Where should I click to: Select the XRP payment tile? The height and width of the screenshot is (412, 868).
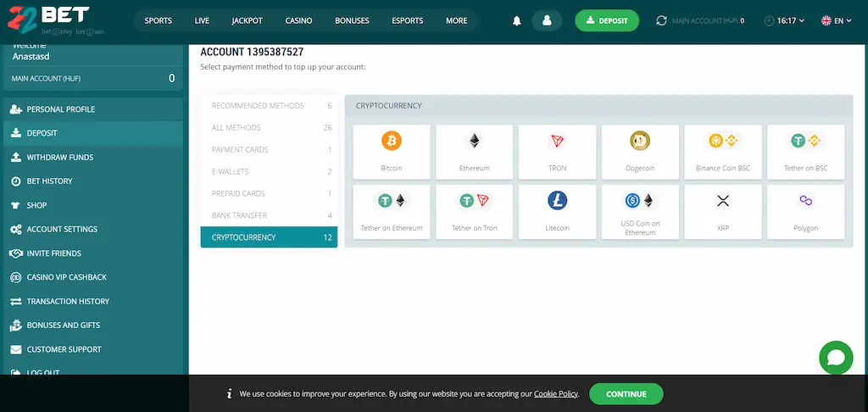(x=723, y=201)
